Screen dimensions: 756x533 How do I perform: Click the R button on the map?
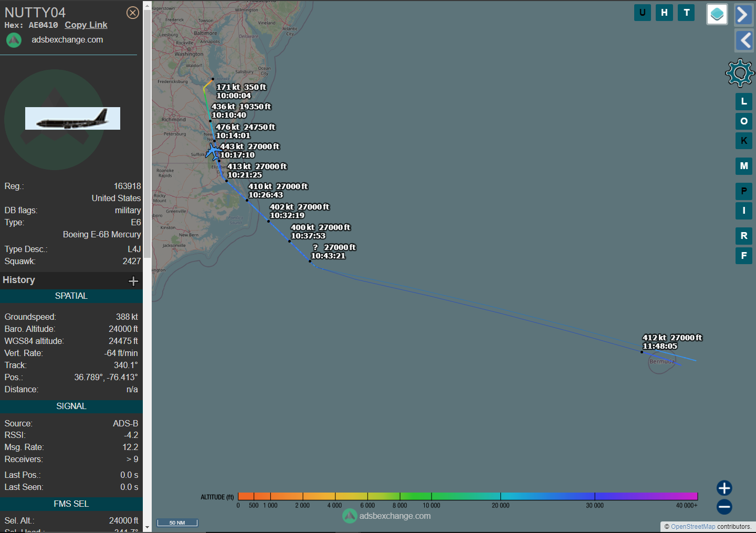point(744,236)
